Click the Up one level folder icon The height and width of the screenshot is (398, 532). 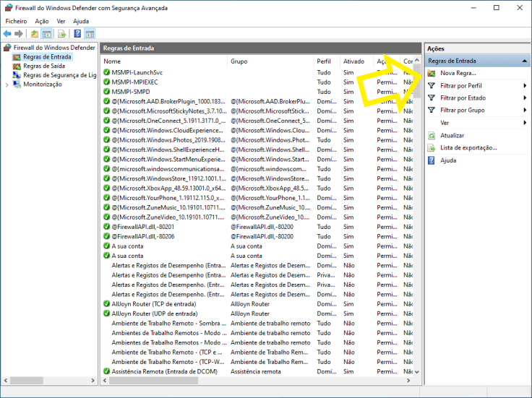[x=34, y=34]
